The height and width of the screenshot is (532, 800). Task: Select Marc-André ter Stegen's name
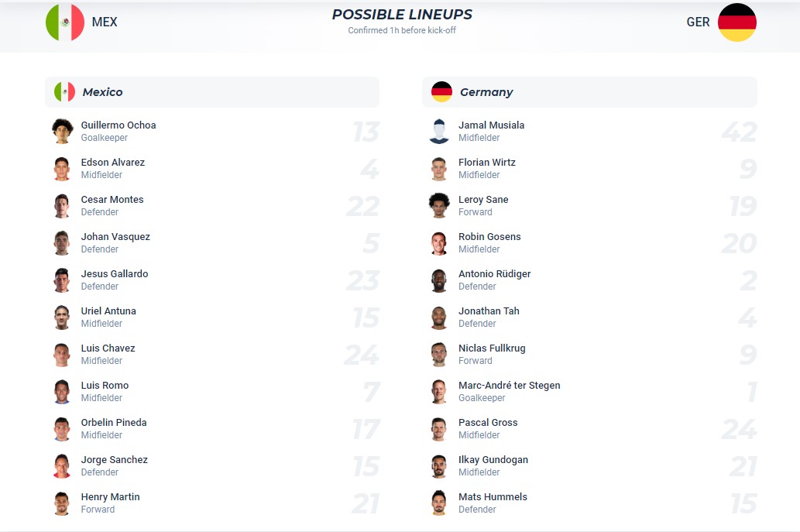tap(510, 386)
